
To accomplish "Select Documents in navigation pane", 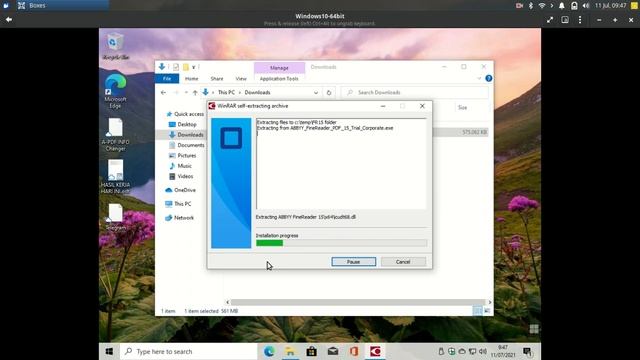I will point(191,145).
